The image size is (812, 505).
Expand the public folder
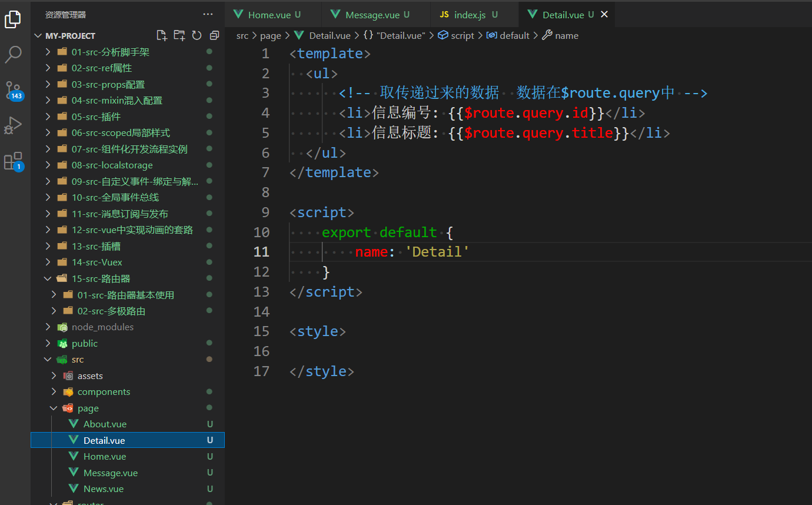[128, 343]
